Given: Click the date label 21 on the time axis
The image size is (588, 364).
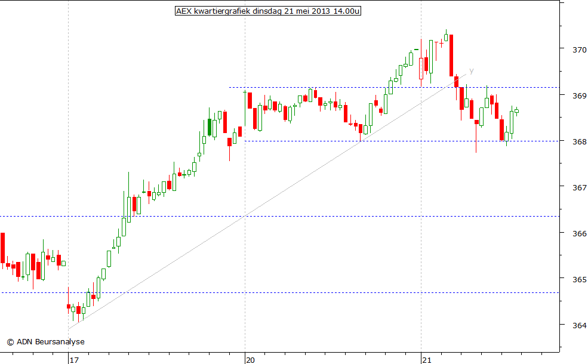Looking at the screenshot, I should point(427,360).
